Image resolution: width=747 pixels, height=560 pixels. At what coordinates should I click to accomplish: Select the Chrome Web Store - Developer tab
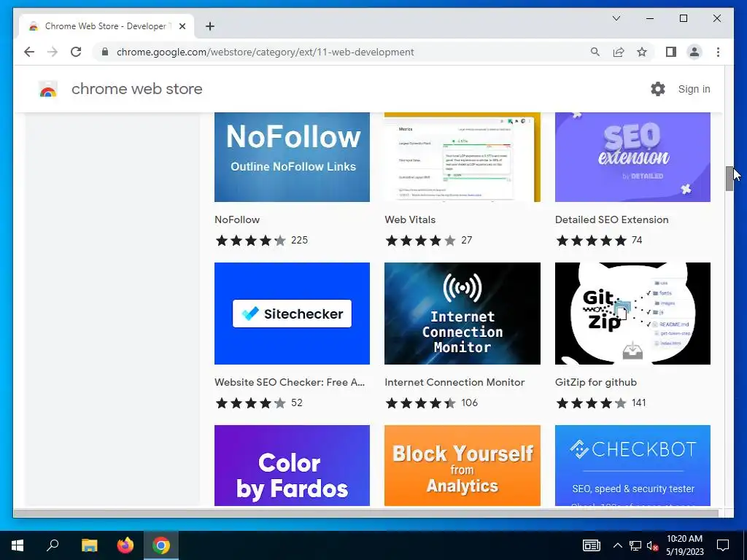(106, 26)
